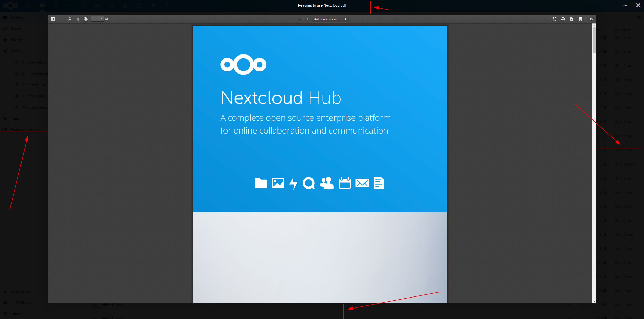Click the scrollbar up arrow

[594, 25]
